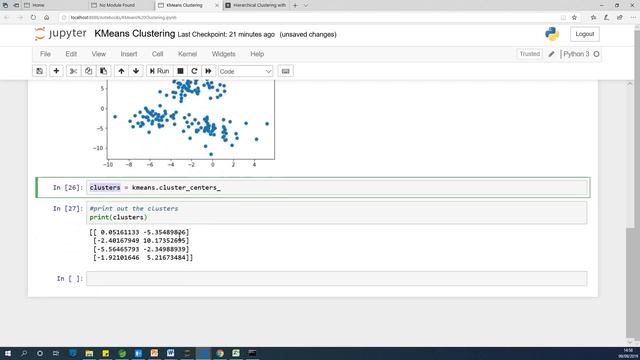The height and width of the screenshot is (360, 640).
Task: Click the Python logo icon
Action: click(552, 34)
